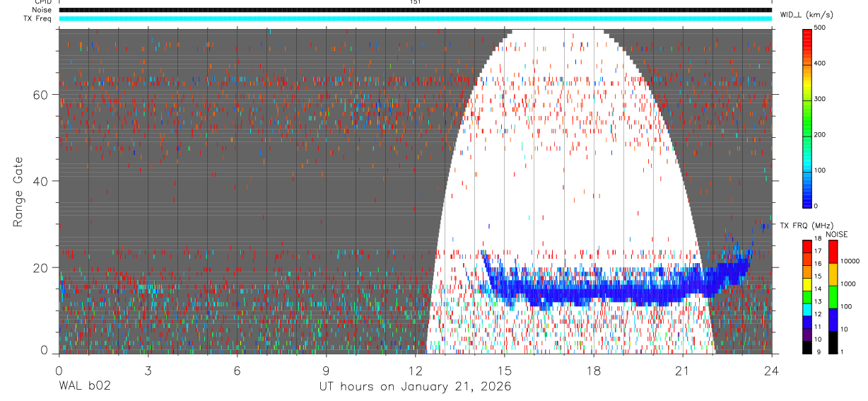Click the 500 label on the width scale
The width and height of the screenshot is (868, 401).
pos(820,28)
